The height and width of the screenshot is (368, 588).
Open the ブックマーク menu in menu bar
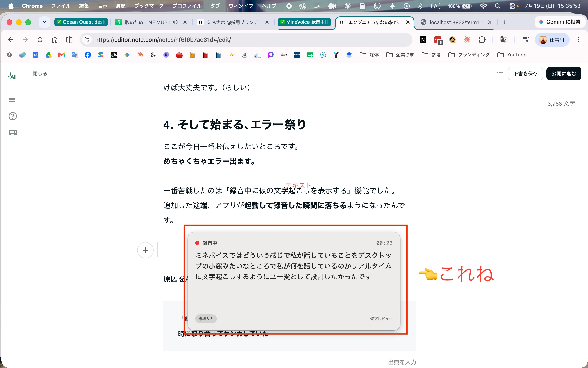pos(149,6)
